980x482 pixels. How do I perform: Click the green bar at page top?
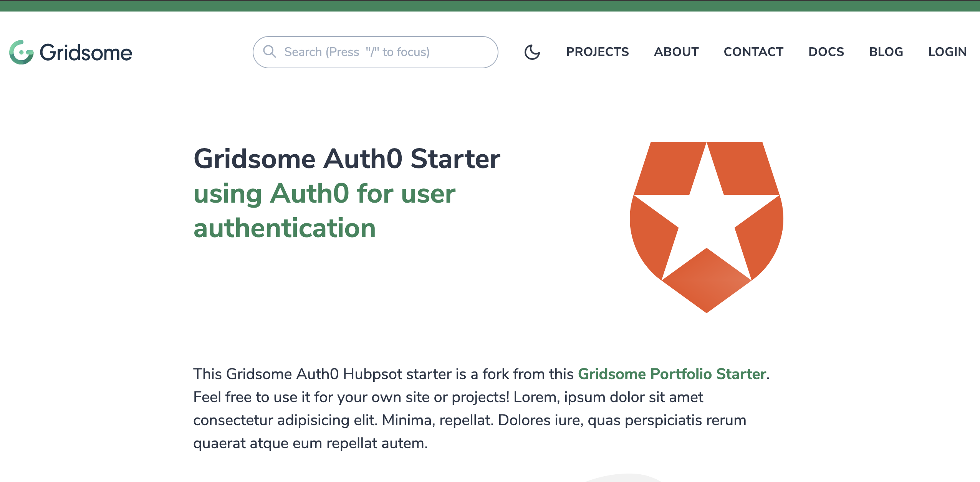pos(490,6)
